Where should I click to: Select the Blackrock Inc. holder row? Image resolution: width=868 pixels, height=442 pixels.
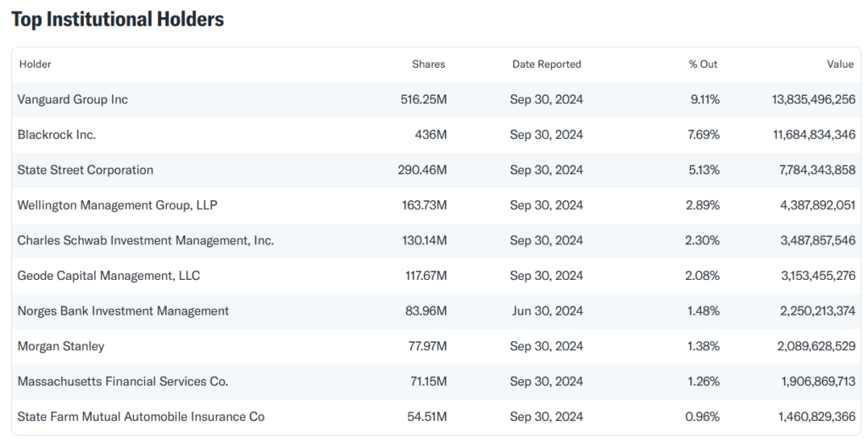point(57,135)
